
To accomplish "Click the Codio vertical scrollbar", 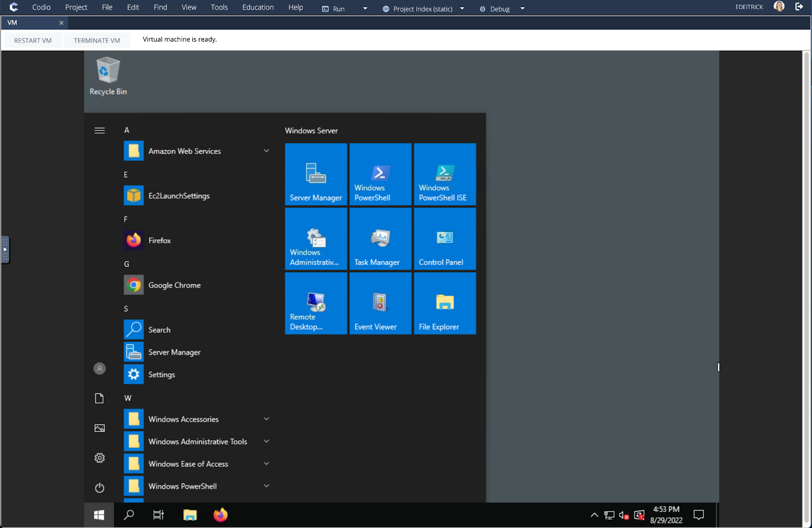I will [x=807, y=287].
